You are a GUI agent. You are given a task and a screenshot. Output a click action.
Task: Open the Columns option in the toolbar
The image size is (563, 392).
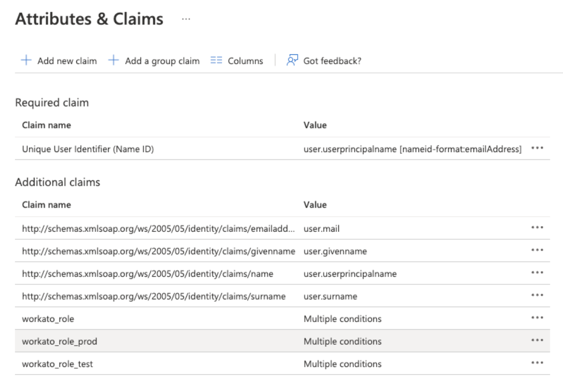(x=245, y=61)
